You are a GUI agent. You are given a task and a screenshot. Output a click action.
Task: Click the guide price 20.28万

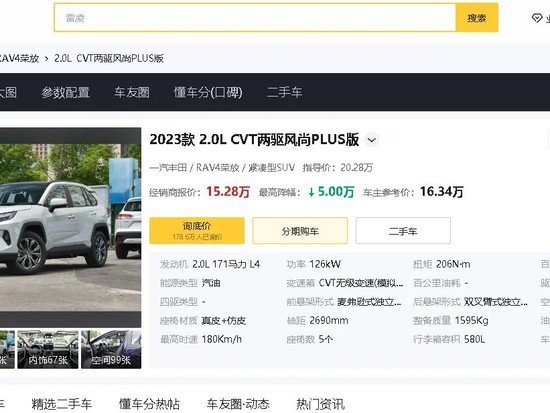[x=356, y=167]
